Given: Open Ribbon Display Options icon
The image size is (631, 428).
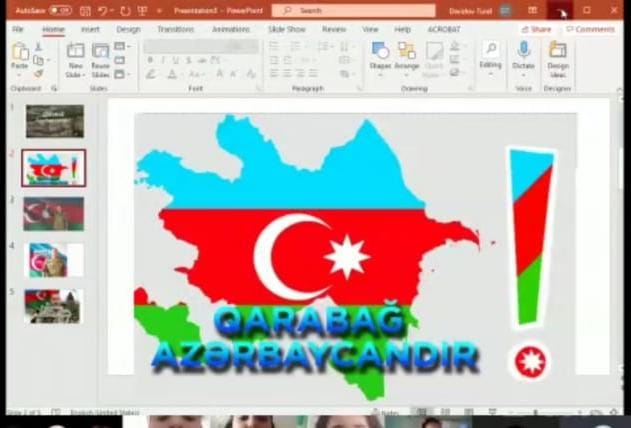Looking at the screenshot, I should coord(532,10).
